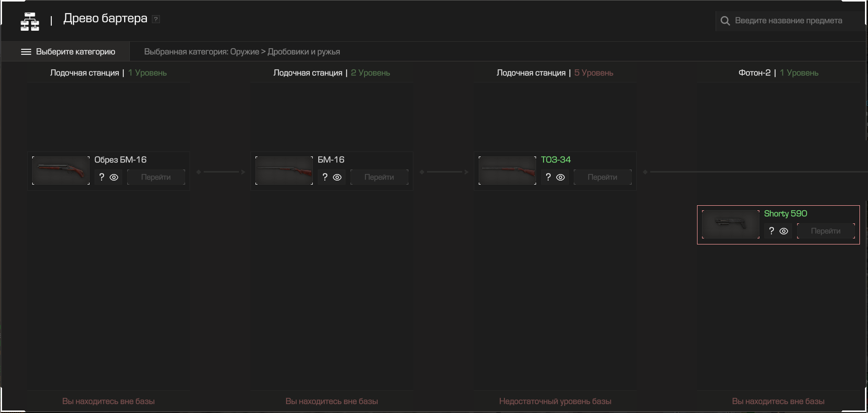The image size is (868, 413).
Task: Click the Фотон-2 1 Уровень column header
Action: [x=778, y=73]
